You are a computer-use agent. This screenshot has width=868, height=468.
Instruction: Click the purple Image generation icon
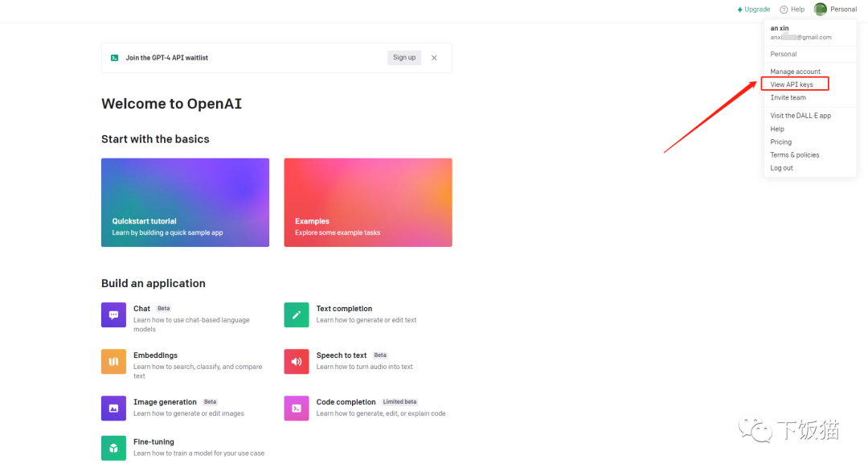point(113,408)
